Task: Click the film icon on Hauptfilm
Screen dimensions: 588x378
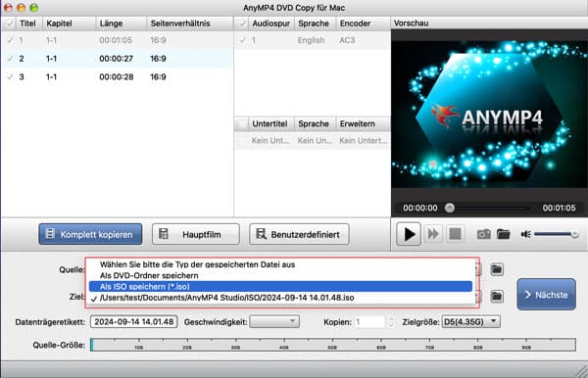Action: [x=164, y=234]
